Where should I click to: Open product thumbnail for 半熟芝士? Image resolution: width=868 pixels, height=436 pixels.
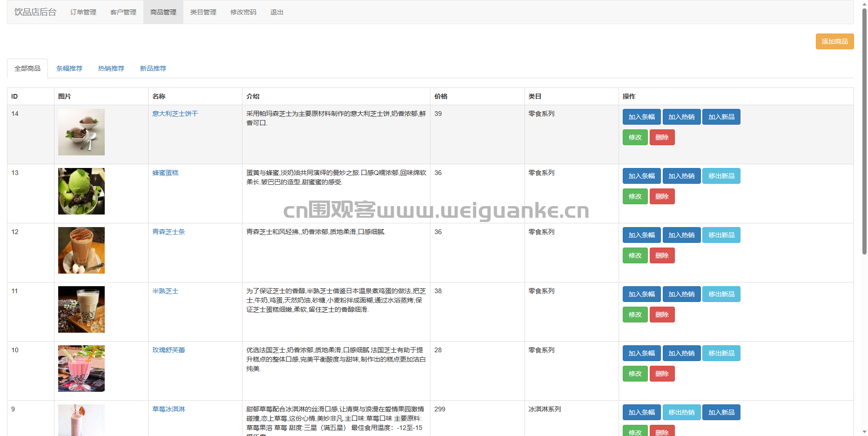click(81, 309)
